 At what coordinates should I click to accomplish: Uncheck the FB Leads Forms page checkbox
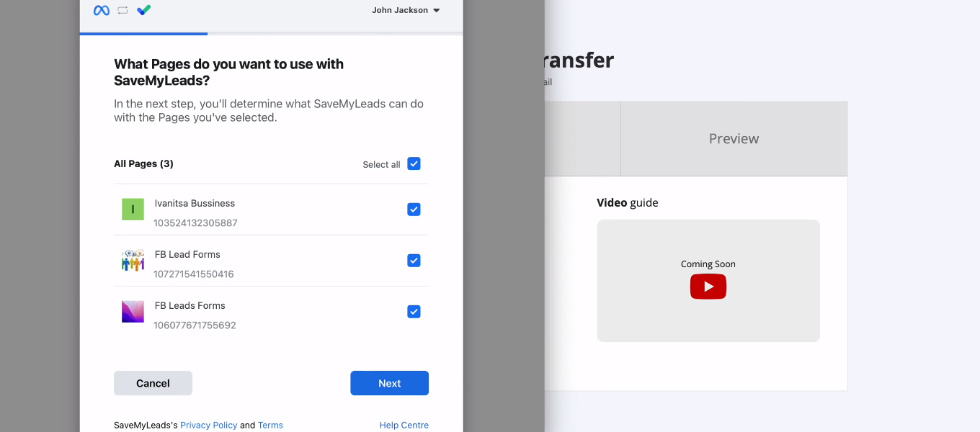(414, 311)
